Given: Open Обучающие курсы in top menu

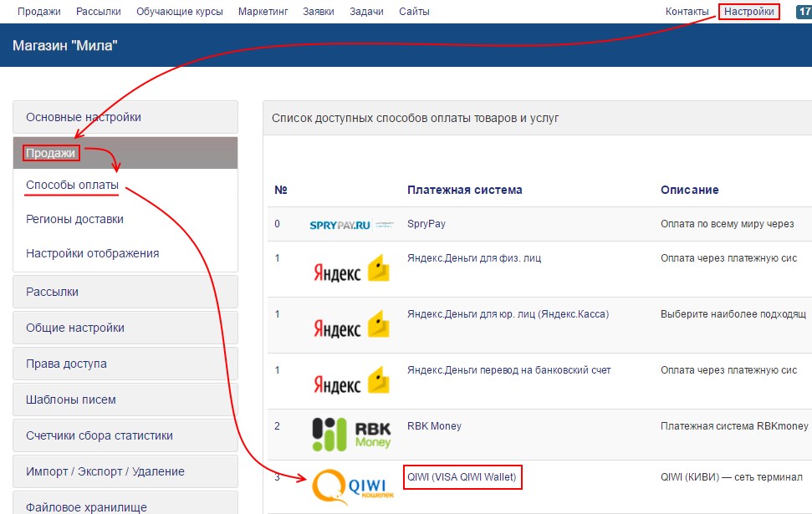Looking at the screenshot, I should point(179,12).
